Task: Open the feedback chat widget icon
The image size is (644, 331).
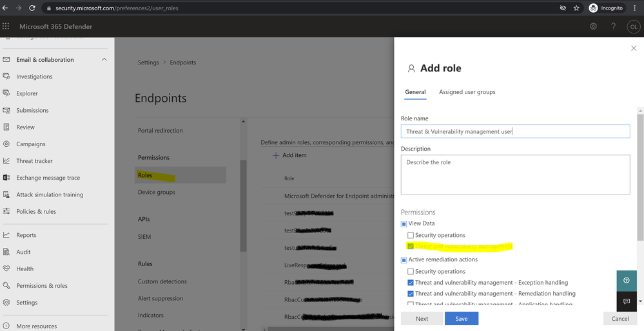Action: coord(627,301)
